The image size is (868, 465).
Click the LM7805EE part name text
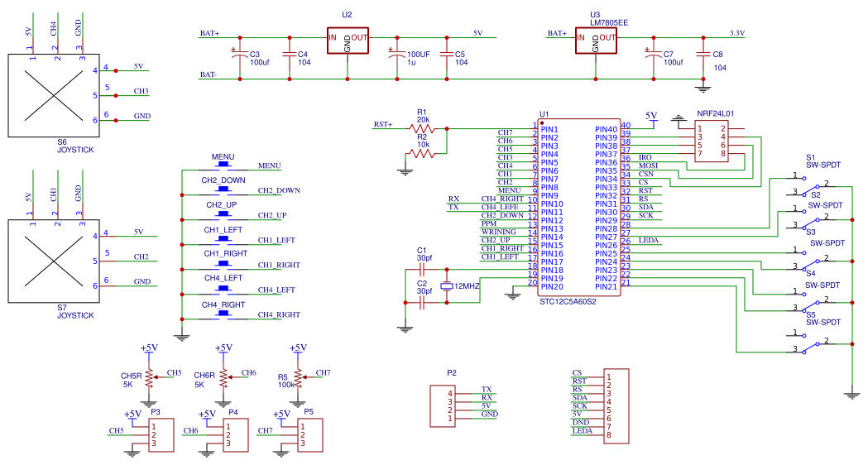click(x=609, y=22)
